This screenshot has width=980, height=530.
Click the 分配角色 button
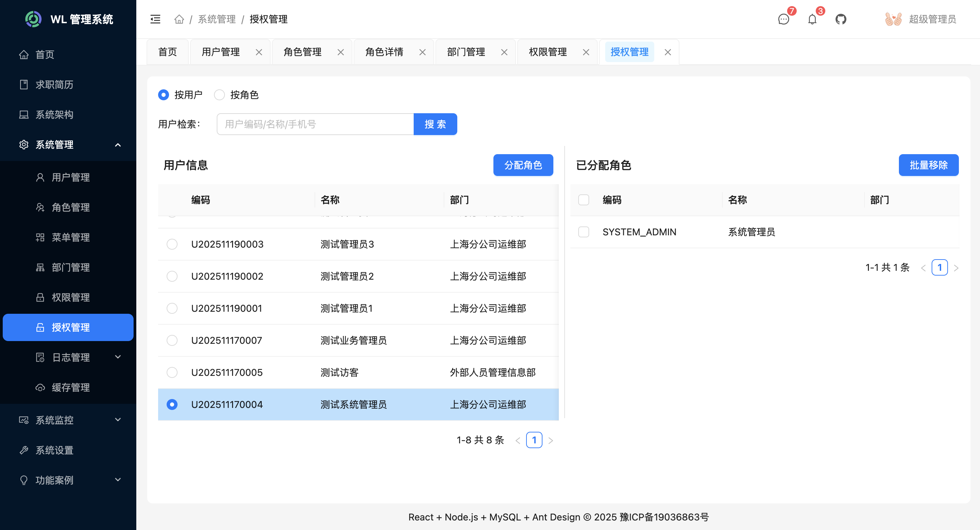pyautogui.click(x=523, y=165)
